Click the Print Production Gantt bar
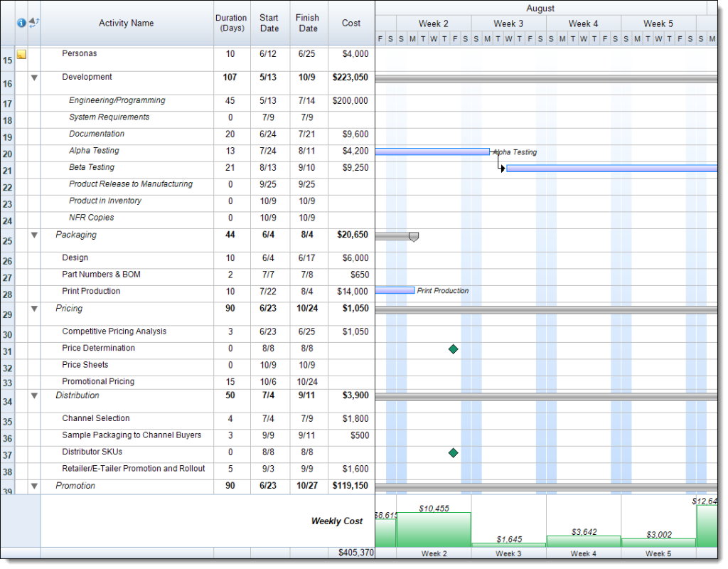Image resolution: width=728 pixels, height=569 pixels. click(395, 290)
